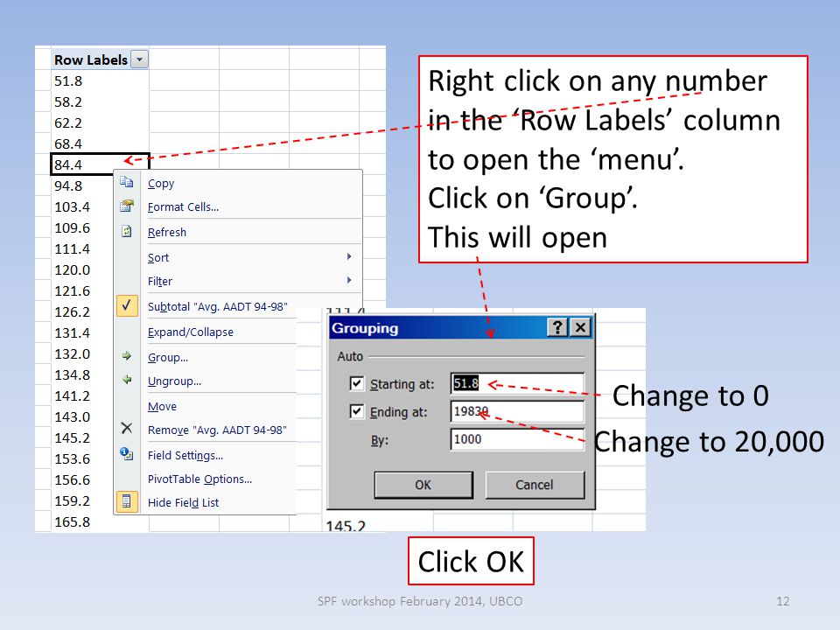
Task: Expand the Sort submenu arrow
Action: click(x=349, y=256)
